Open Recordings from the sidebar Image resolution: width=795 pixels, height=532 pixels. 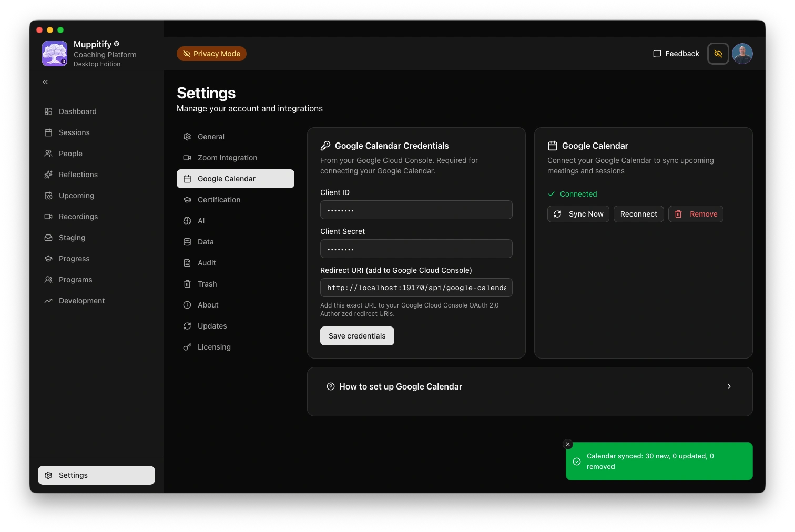point(78,217)
